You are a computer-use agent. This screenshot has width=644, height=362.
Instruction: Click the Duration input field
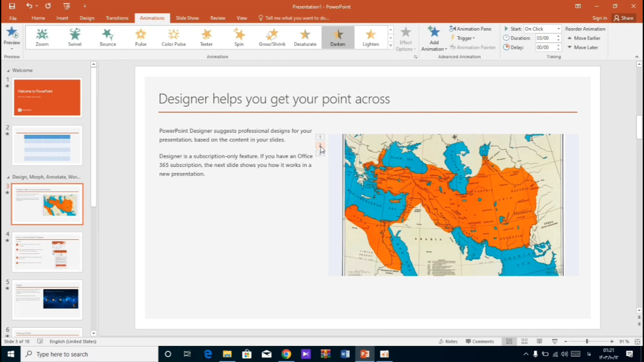(x=546, y=38)
